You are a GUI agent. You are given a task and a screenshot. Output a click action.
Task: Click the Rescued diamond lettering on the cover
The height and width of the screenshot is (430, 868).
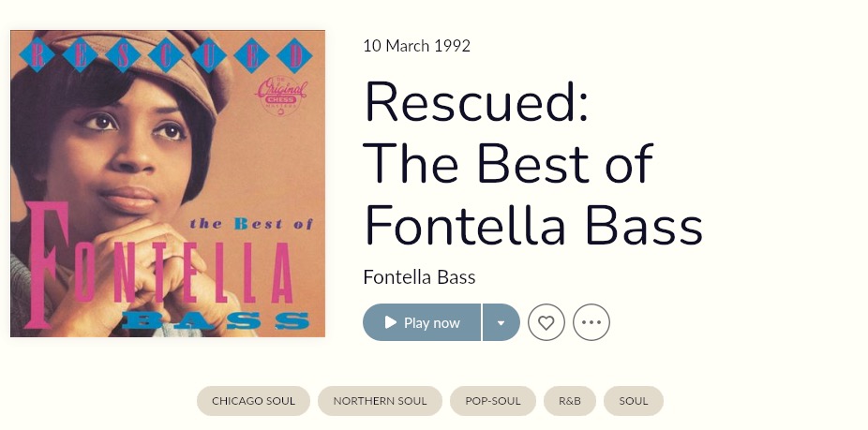(x=166, y=55)
